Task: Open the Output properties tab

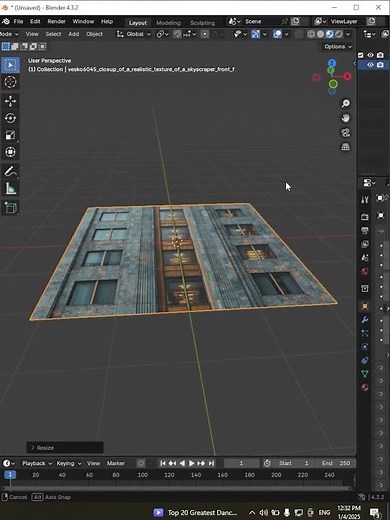Action: tap(365, 231)
